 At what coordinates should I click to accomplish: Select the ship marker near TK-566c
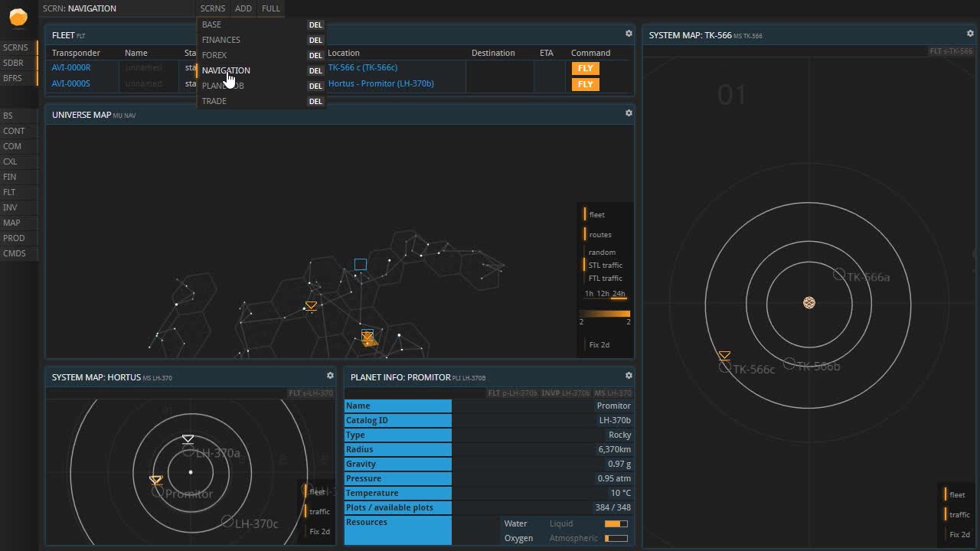point(724,356)
